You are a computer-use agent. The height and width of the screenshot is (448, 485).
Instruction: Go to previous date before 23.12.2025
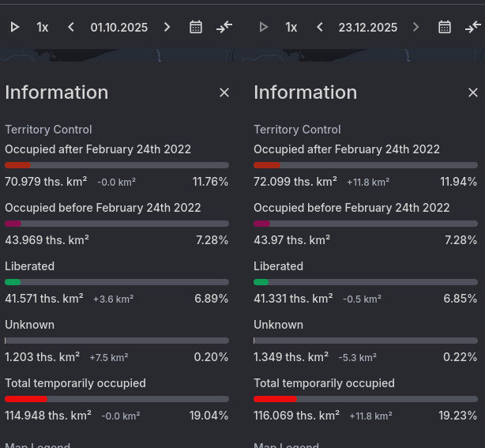[320, 27]
